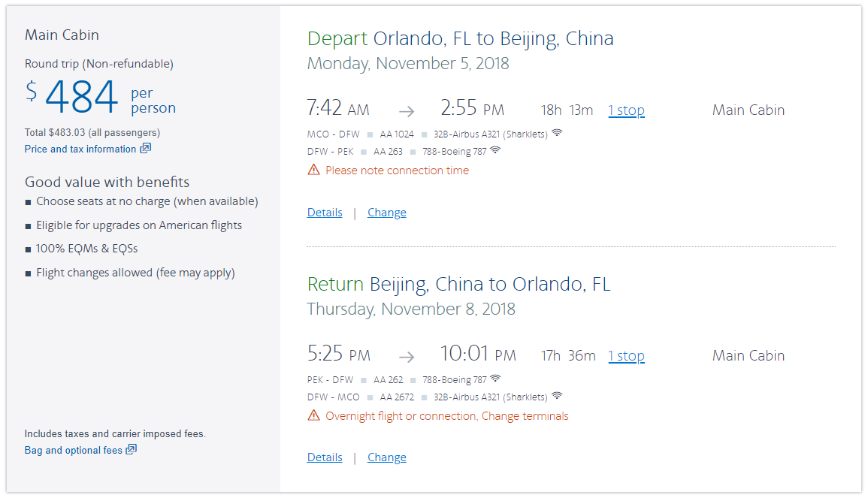The height and width of the screenshot is (498, 868).
Task: Click the Please note connection time warning
Action: point(397,171)
